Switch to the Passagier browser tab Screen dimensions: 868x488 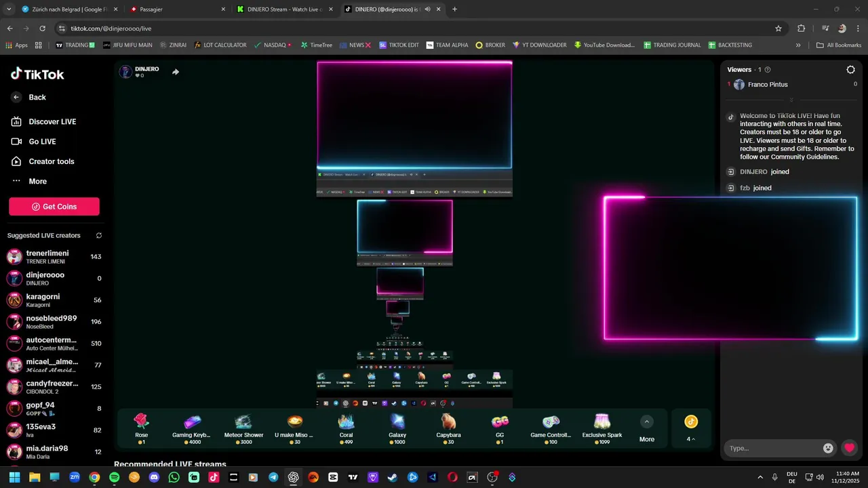[x=178, y=9]
